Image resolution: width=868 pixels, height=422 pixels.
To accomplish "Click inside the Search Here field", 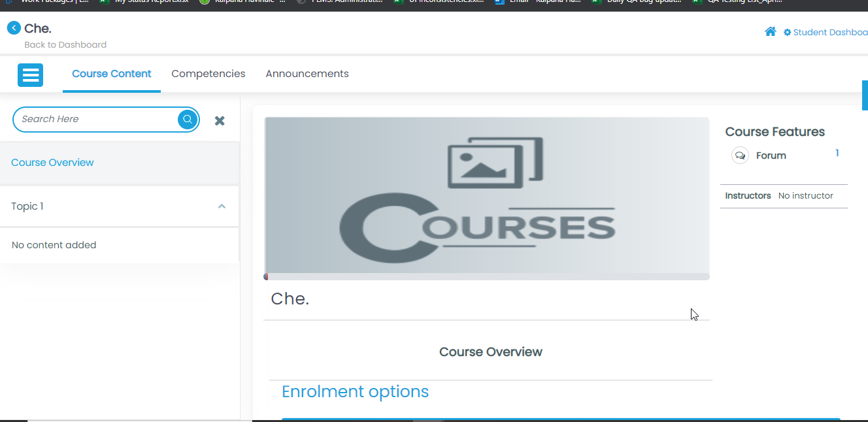I will click(x=95, y=120).
